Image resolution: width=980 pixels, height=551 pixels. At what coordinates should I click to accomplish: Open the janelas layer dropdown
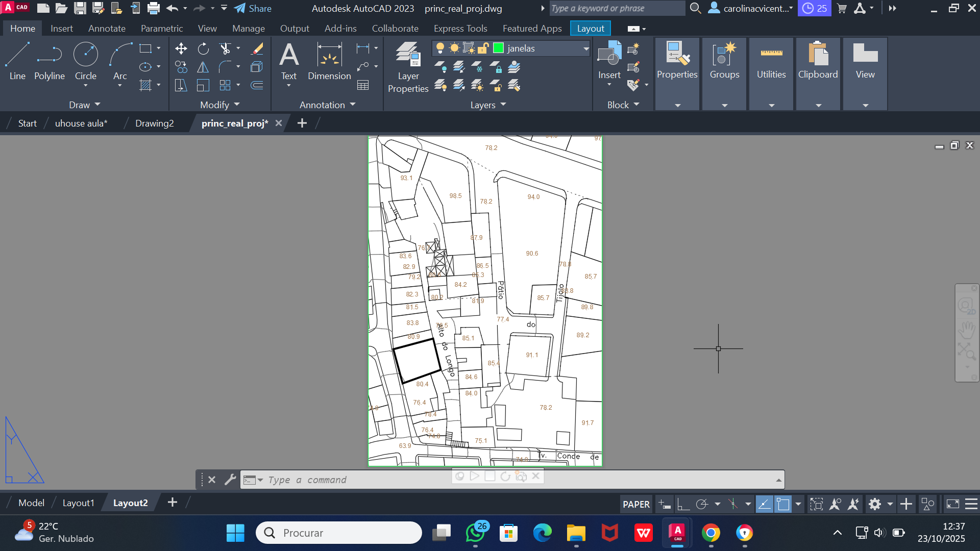pyautogui.click(x=586, y=48)
